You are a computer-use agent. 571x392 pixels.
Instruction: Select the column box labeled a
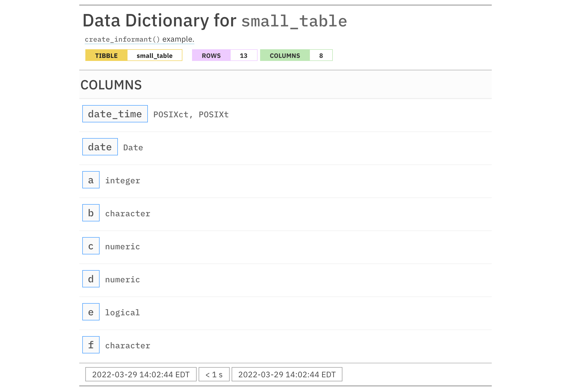click(91, 180)
